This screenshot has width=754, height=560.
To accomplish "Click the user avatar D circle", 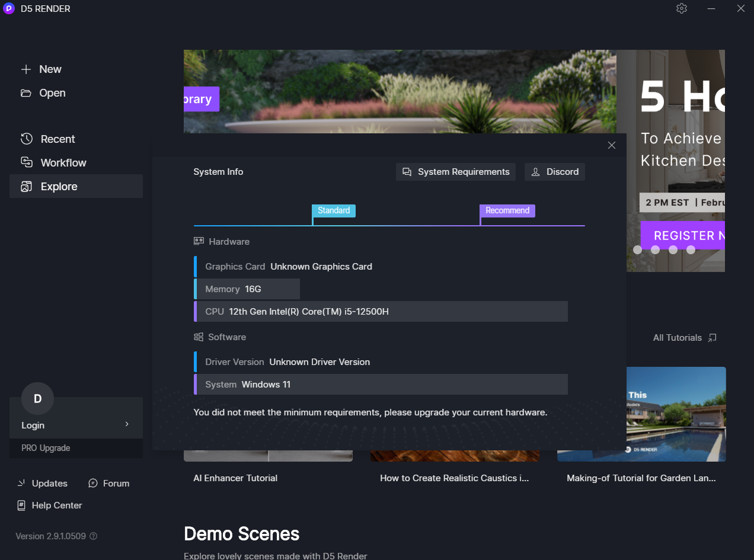I will 37,399.
